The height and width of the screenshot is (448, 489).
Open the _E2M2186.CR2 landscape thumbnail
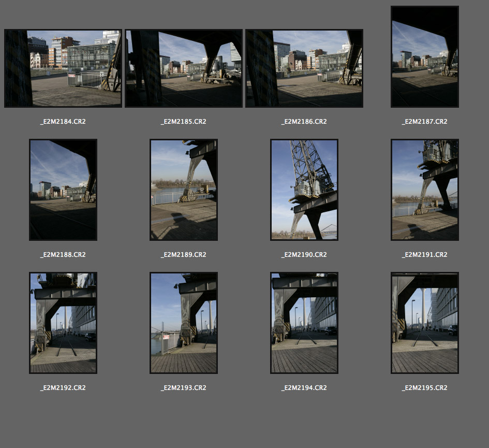(x=304, y=68)
